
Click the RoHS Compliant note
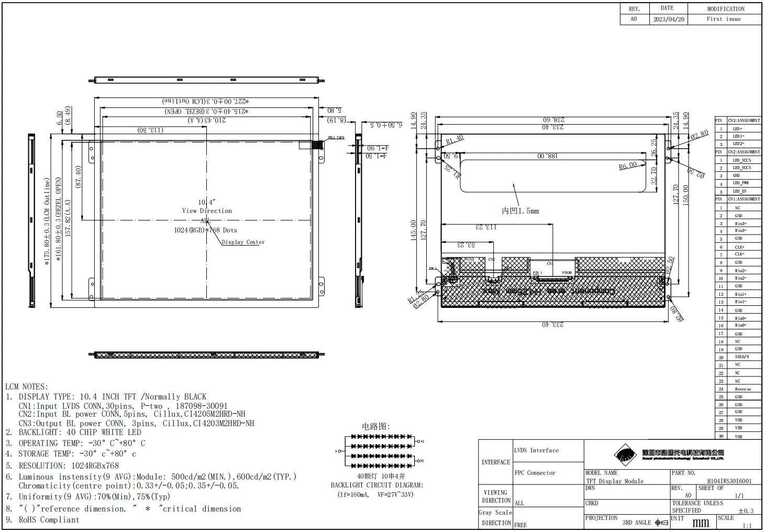coord(49,519)
